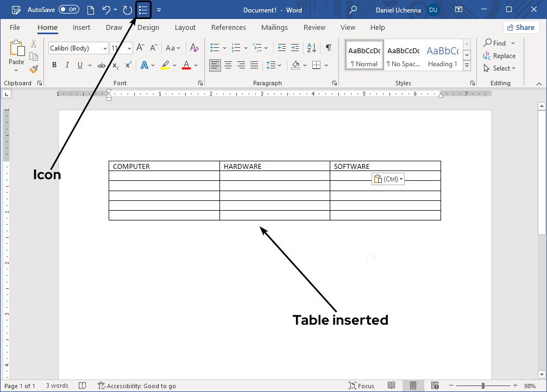Click the Share button
The height and width of the screenshot is (392, 547).
point(520,27)
